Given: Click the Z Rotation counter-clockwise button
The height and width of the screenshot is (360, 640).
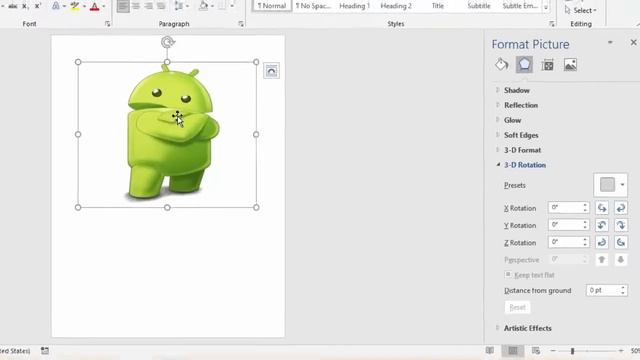Looking at the screenshot, I should point(620,242).
